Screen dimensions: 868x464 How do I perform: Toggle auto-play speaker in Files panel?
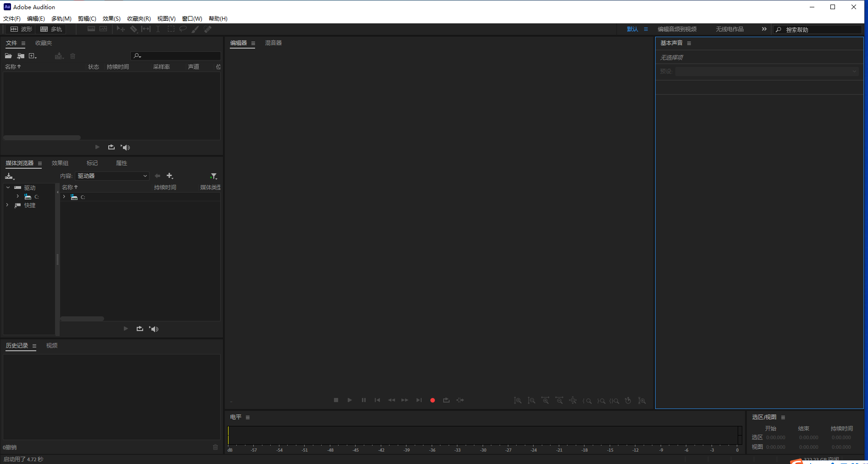125,147
